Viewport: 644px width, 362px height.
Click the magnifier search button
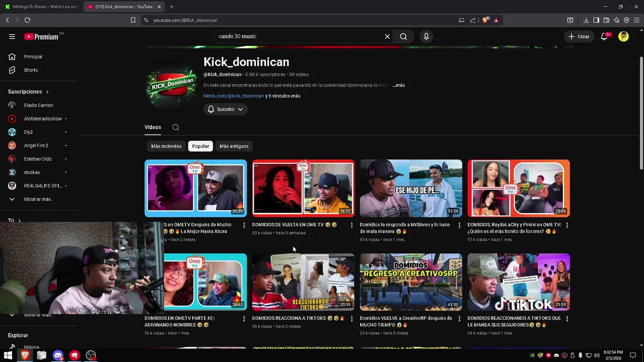[x=404, y=37]
